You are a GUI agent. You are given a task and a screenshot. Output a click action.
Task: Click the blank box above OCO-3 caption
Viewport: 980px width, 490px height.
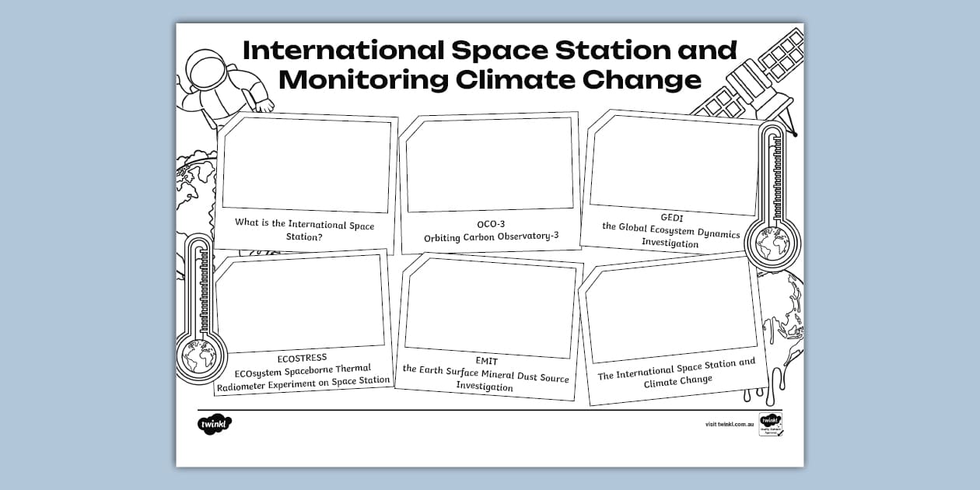click(x=490, y=165)
